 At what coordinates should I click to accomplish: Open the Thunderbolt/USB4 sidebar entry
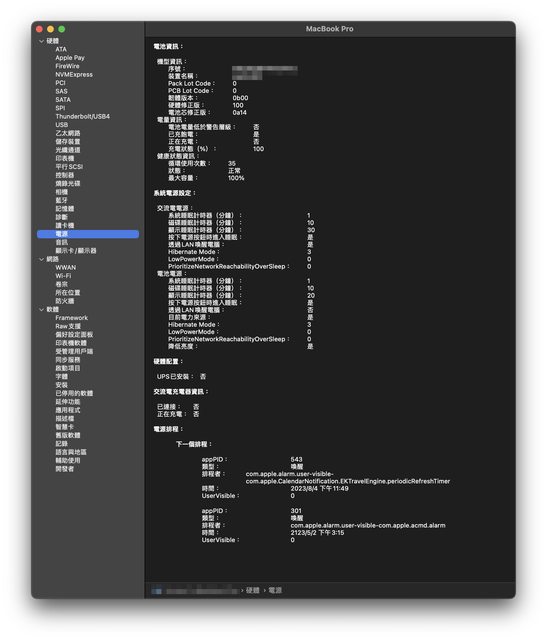[82, 116]
